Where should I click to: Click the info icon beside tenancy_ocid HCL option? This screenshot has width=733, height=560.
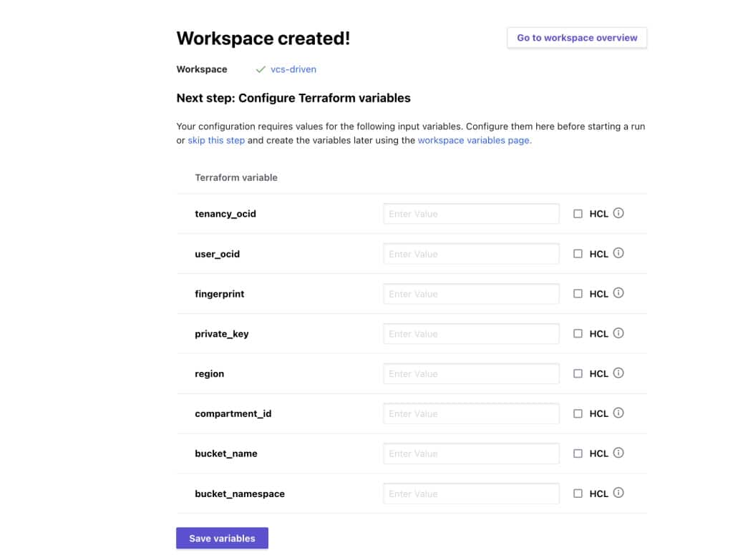point(620,213)
